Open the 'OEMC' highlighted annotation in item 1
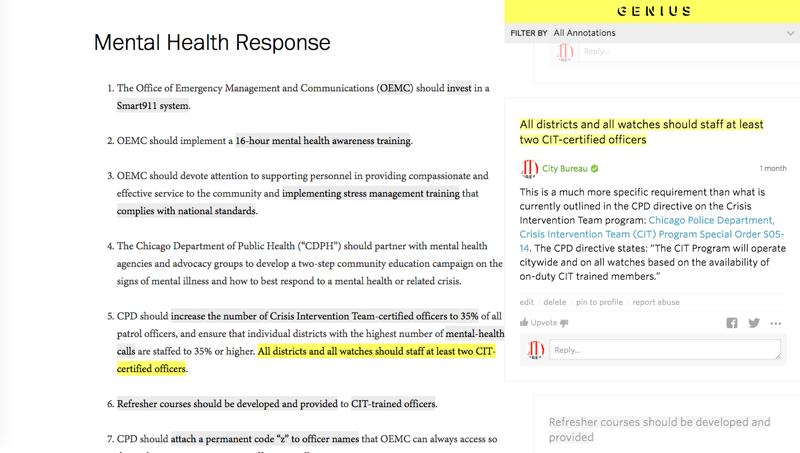800x453 pixels. 395,88
